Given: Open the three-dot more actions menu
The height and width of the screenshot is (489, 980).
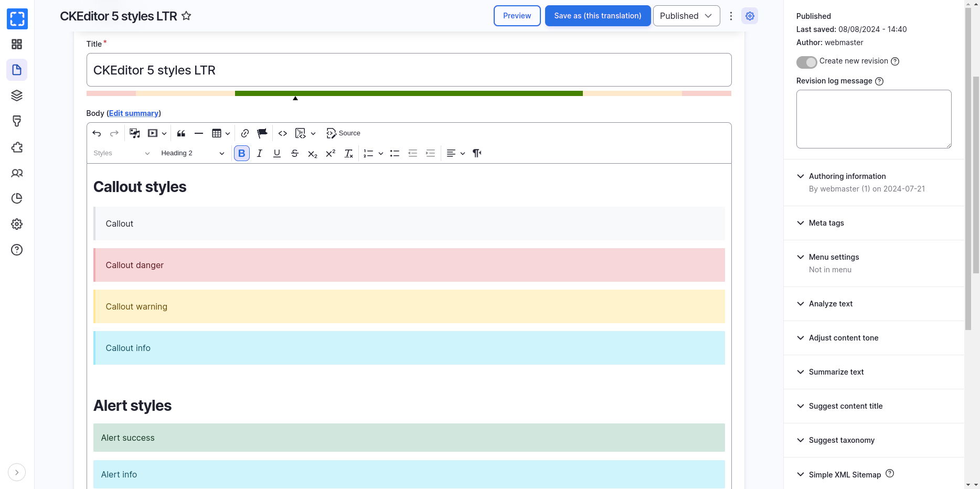Looking at the screenshot, I should (731, 16).
